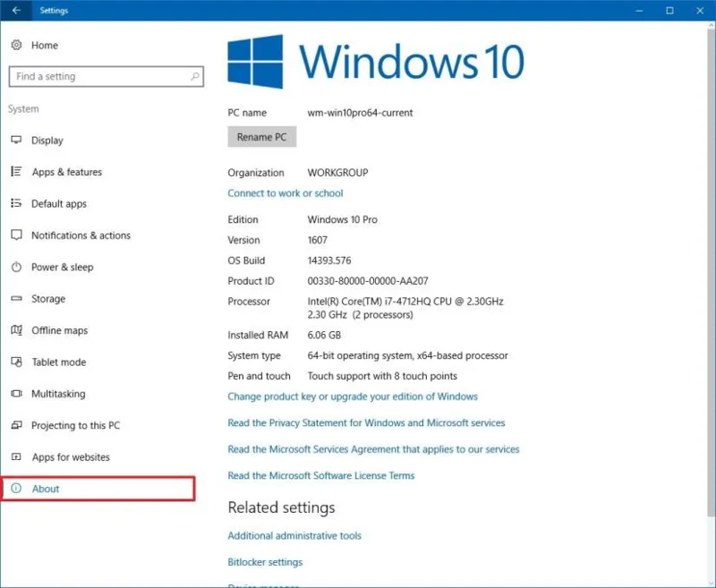Select Apps & features in sidebar
The width and height of the screenshot is (716, 588).
point(66,172)
